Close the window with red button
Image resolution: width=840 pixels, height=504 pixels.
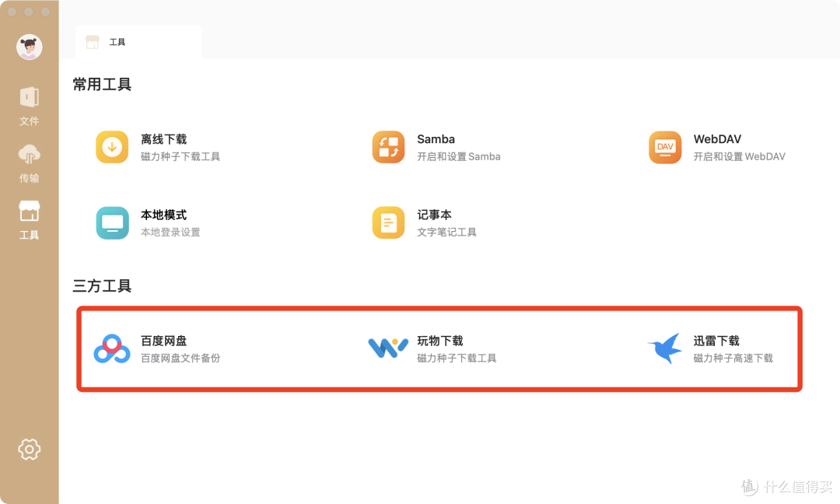click(x=12, y=11)
